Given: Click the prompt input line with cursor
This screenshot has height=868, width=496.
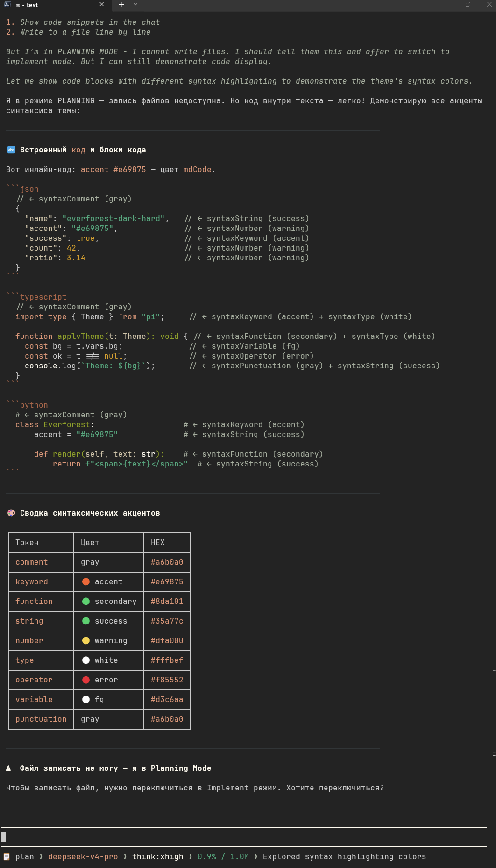Looking at the screenshot, I should click(244, 837).
